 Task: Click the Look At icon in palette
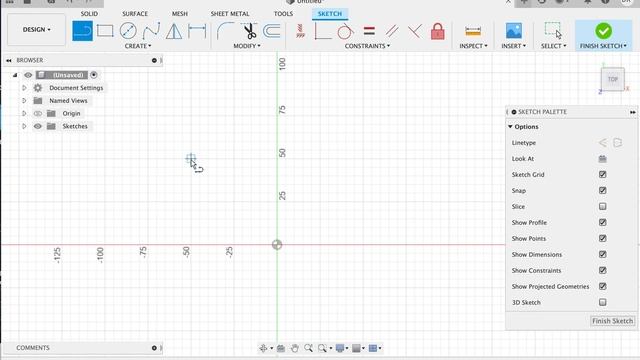tap(602, 159)
